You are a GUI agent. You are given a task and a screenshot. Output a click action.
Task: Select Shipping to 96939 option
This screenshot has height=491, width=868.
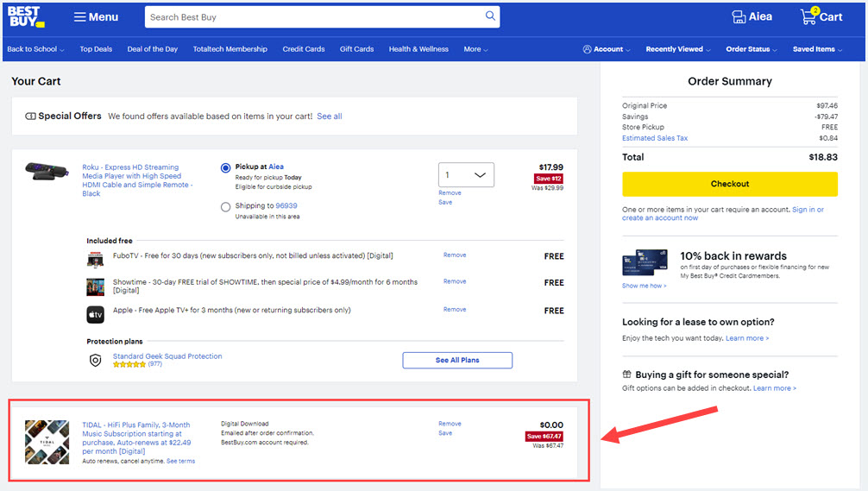[225, 207]
